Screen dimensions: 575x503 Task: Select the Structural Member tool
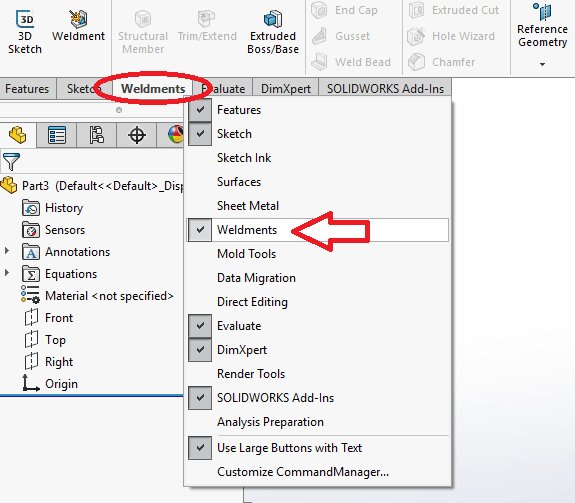tap(143, 32)
